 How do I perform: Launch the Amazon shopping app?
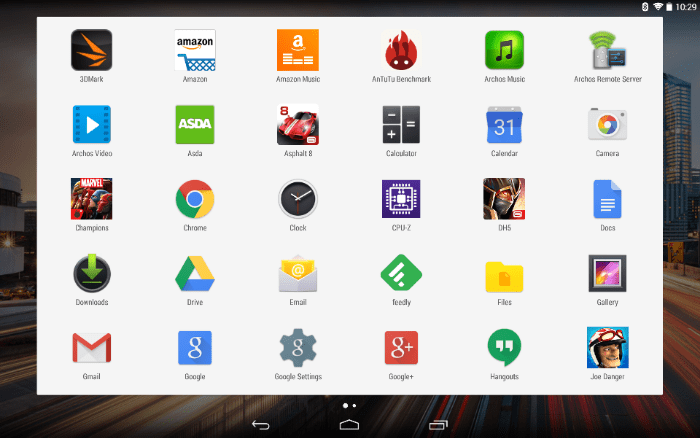(195, 50)
